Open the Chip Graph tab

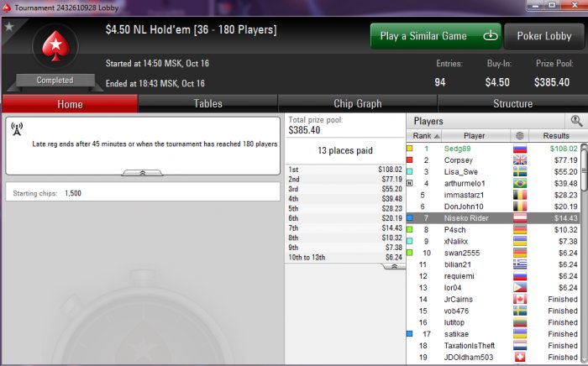pyautogui.click(x=357, y=103)
